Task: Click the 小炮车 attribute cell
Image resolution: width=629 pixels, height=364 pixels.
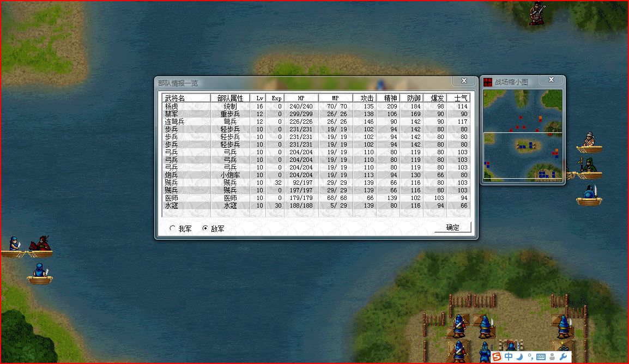Action: [230, 175]
